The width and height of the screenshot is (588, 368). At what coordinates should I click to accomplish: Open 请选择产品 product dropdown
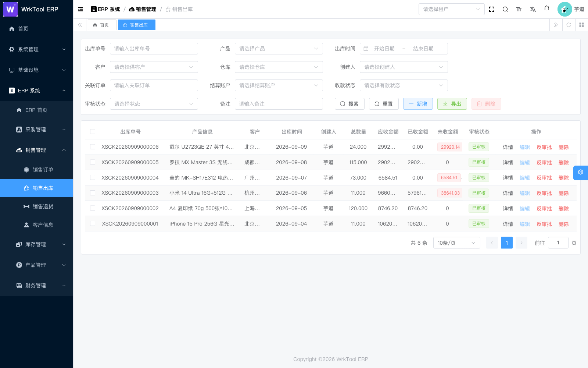click(x=279, y=49)
